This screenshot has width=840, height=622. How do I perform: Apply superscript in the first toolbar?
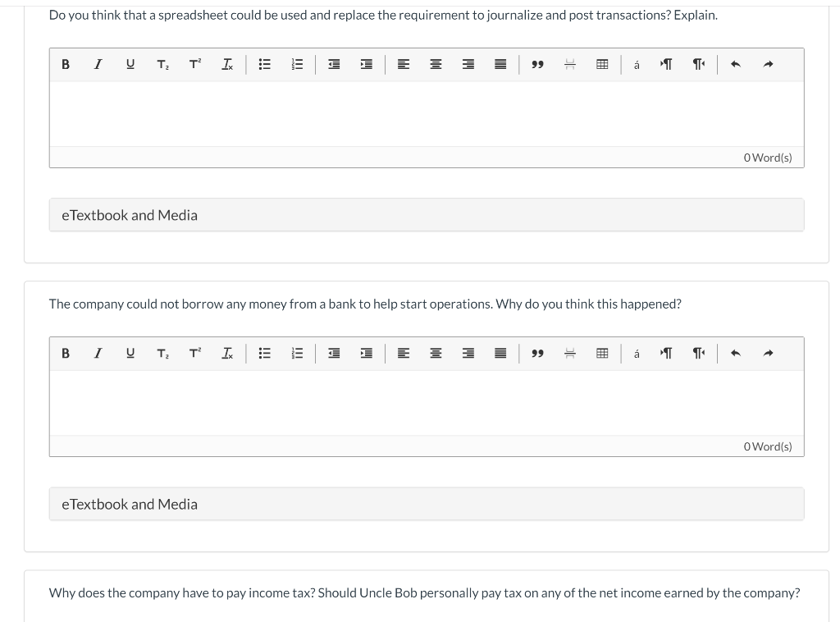coord(194,64)
